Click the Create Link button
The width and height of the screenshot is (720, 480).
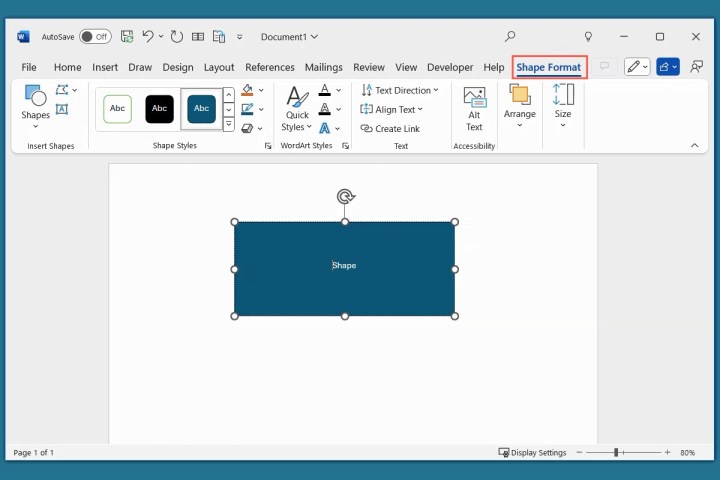click(390, 128)
